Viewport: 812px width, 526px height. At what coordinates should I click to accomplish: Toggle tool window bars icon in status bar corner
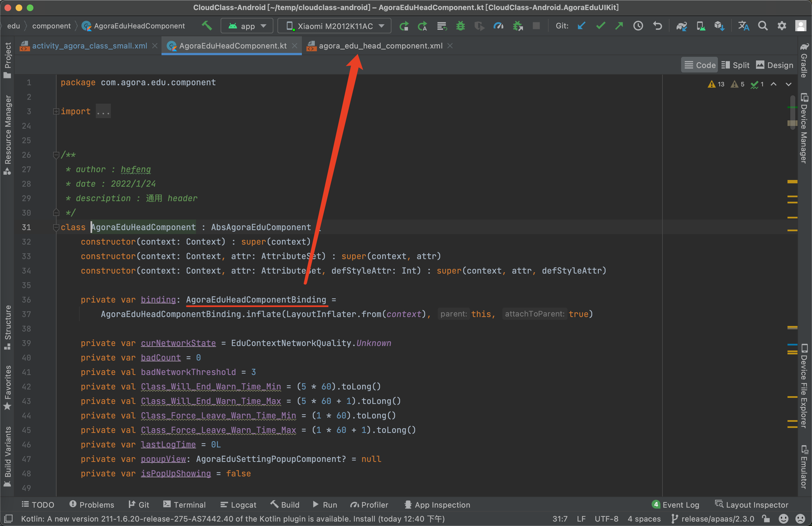coord(9,519)
